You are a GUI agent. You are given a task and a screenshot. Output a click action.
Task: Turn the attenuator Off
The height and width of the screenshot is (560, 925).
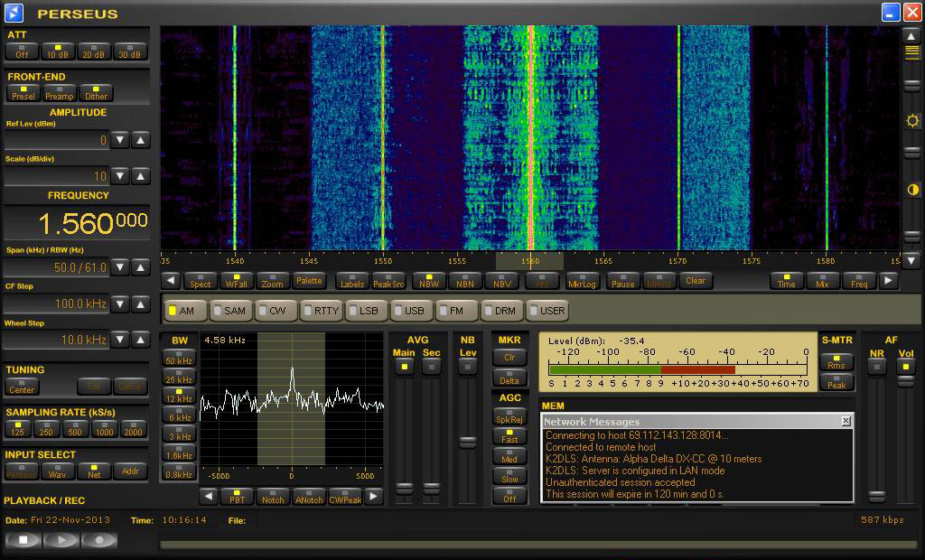[22, 51]
